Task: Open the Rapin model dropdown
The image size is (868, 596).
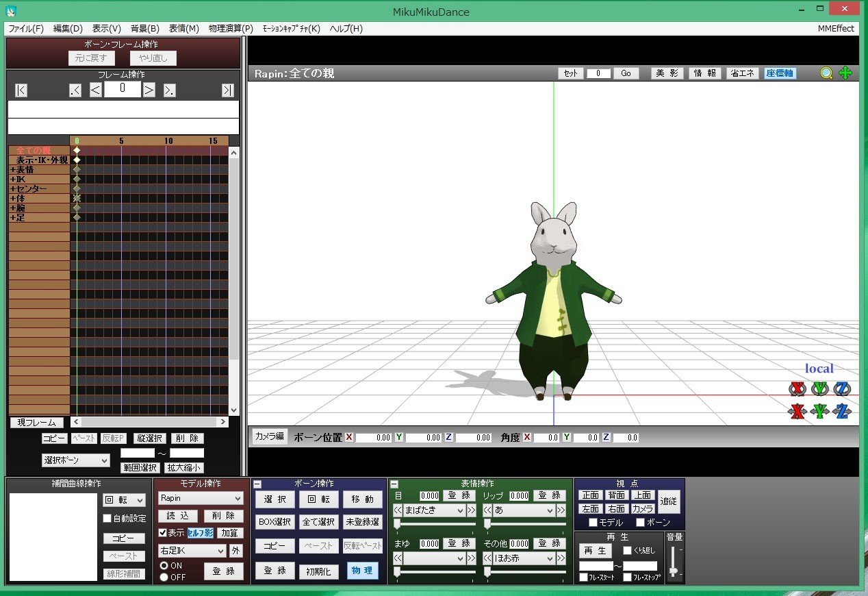Action: pyautogui.click(x=200, y=498)
